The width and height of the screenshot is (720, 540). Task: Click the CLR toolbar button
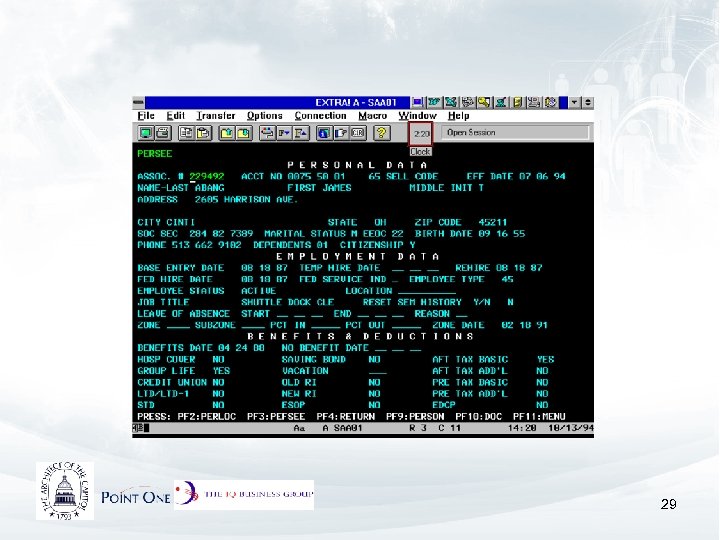(x=358, y=133)
